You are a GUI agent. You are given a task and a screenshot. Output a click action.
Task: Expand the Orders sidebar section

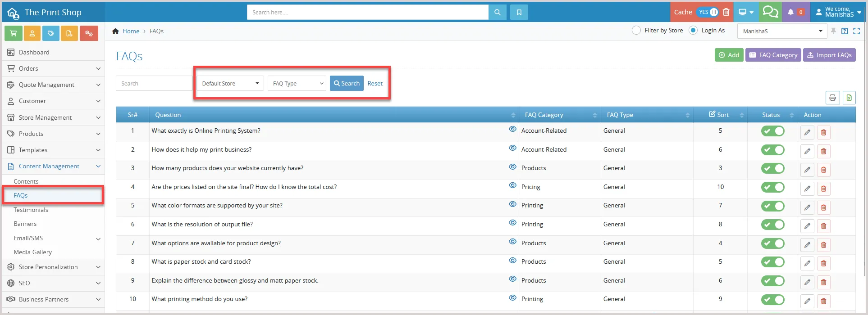53,68
